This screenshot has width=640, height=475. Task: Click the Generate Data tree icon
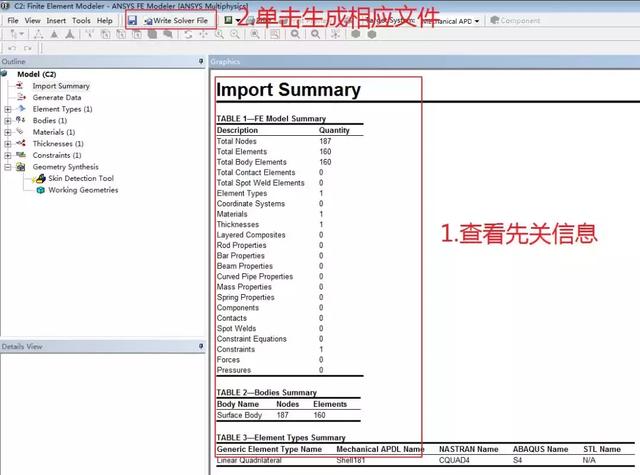[21, 97]
